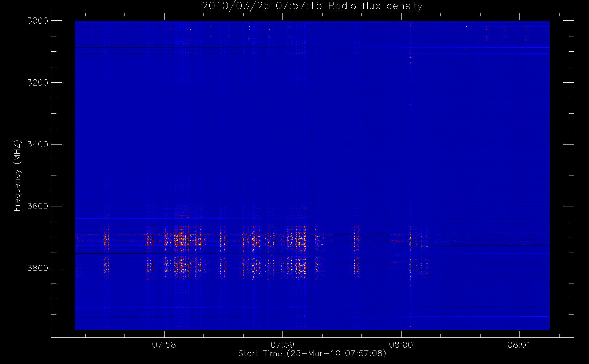Click the 08:00 time tick label

click(401, 345)
